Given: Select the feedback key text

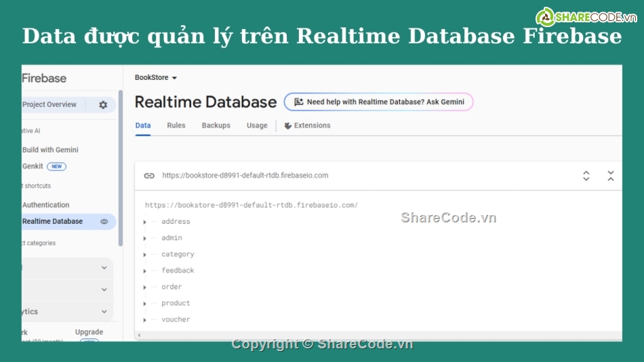Looking at the screenshot, I should pos(178,270).
